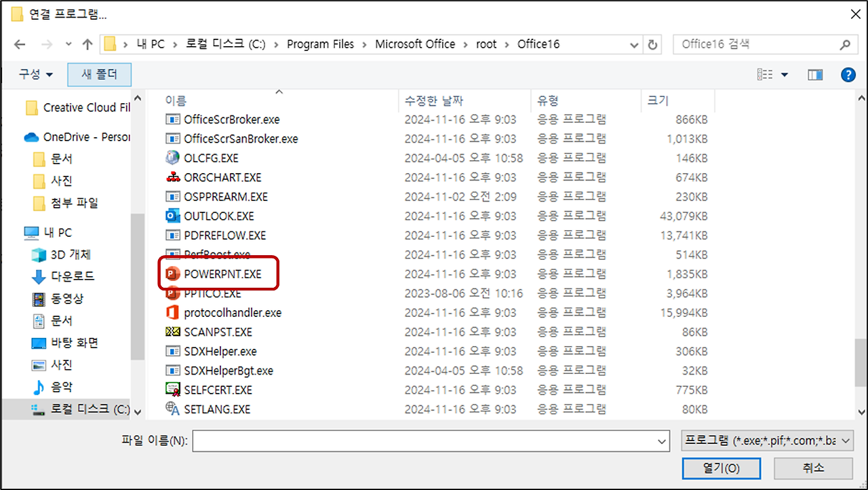Select 로컬 디스크 (C:) in the sidebar
This screenshot has height=490, width=868.
pos(80,409)
